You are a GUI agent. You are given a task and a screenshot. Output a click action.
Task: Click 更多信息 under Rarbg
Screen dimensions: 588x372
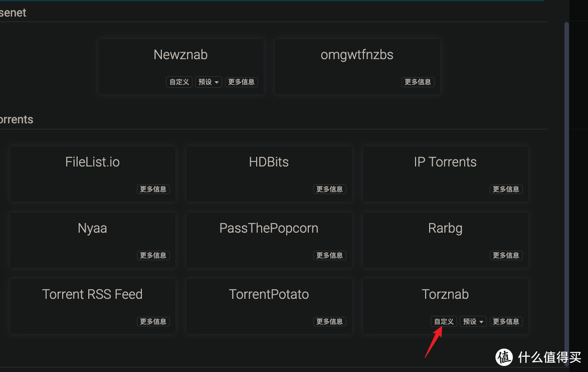(x=506, y=255)
